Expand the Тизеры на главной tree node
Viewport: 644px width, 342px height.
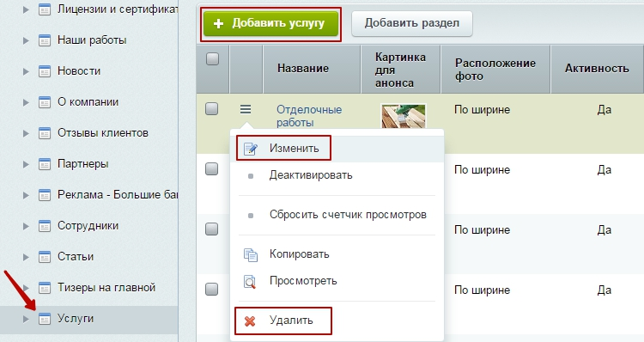(26, 288)
